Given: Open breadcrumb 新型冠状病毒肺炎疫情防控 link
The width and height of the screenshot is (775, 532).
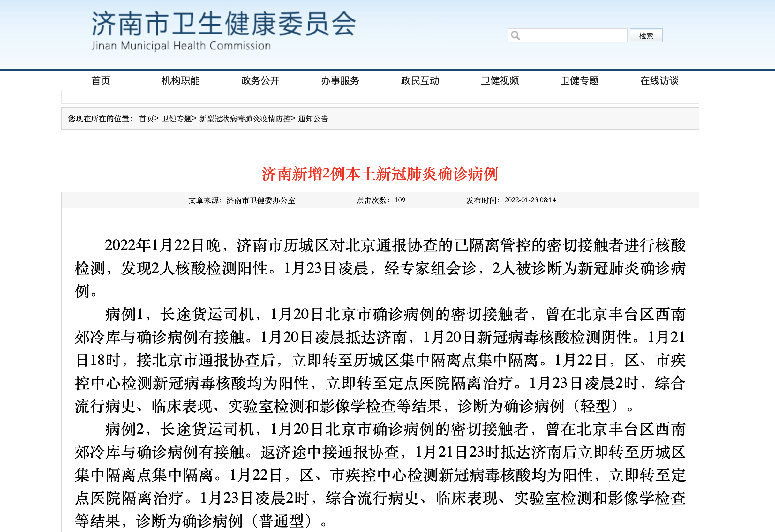Looking at the screenshot, I should click(x=245, y=119).
